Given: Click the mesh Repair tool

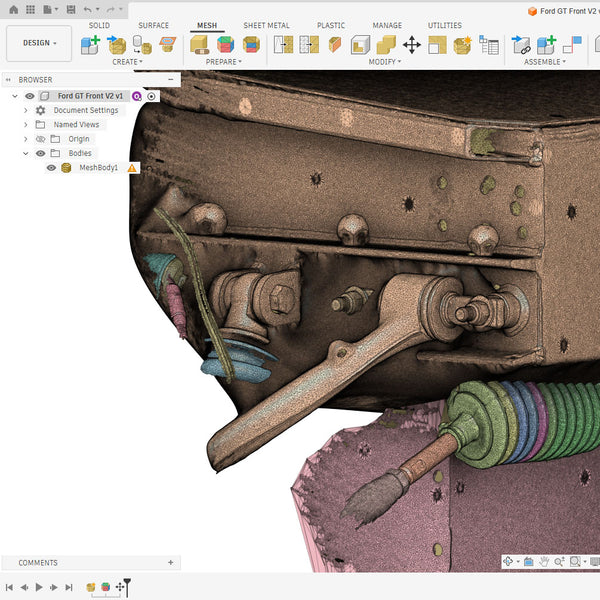Looking at the screenshot, I should [200, 45].
